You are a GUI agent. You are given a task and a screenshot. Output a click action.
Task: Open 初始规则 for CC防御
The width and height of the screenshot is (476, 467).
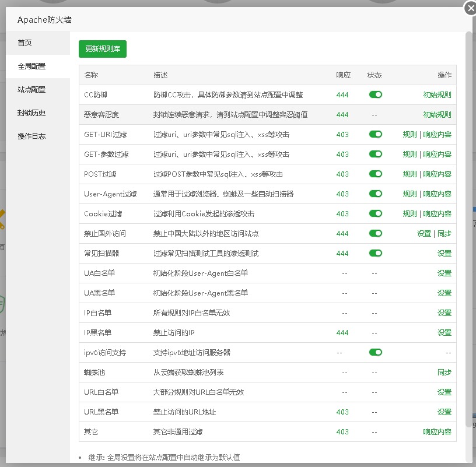[x=437, y=95]
